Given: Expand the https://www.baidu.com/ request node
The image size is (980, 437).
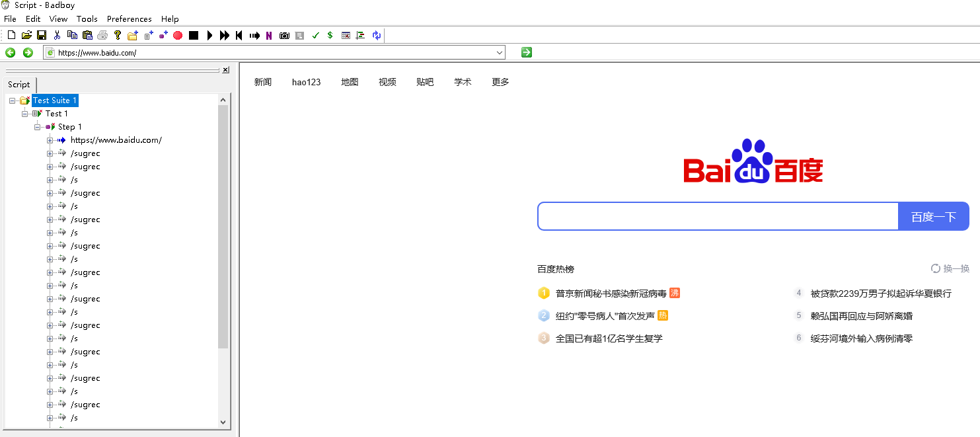Looking at the screenshot, I should click(50, 140).
